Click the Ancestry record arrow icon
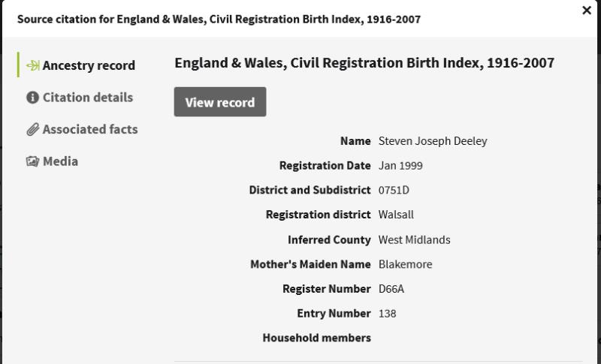This screenshot has height=364, width=601. click(33, 65)
